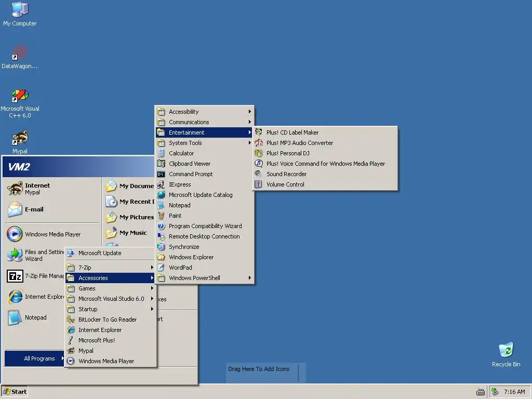This screenshot has width=532, height=399.
Task: Expand the 7-Zip folder submenu arrow
Action: point(152,268)
